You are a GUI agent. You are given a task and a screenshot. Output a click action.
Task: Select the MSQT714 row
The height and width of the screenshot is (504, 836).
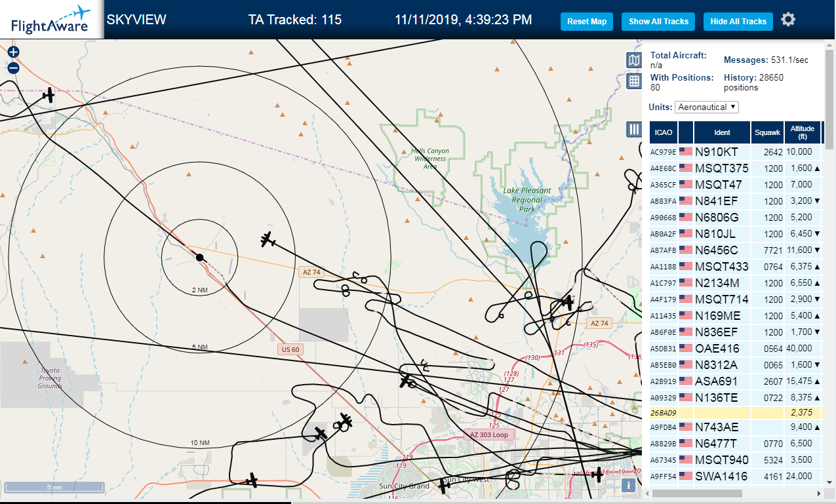tap(736, 299)
